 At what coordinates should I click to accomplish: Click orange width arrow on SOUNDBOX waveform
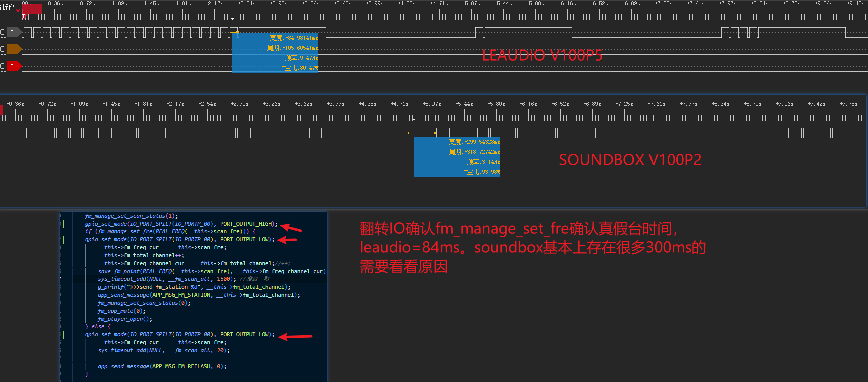[x=422, y=133]
